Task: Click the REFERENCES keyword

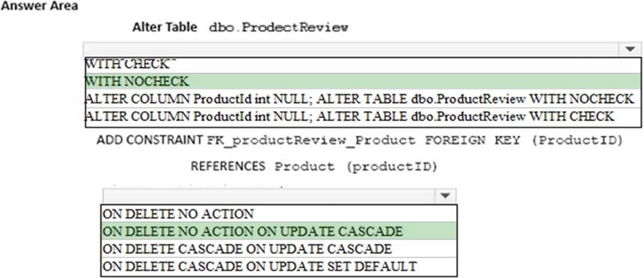Action: (228, 167)
